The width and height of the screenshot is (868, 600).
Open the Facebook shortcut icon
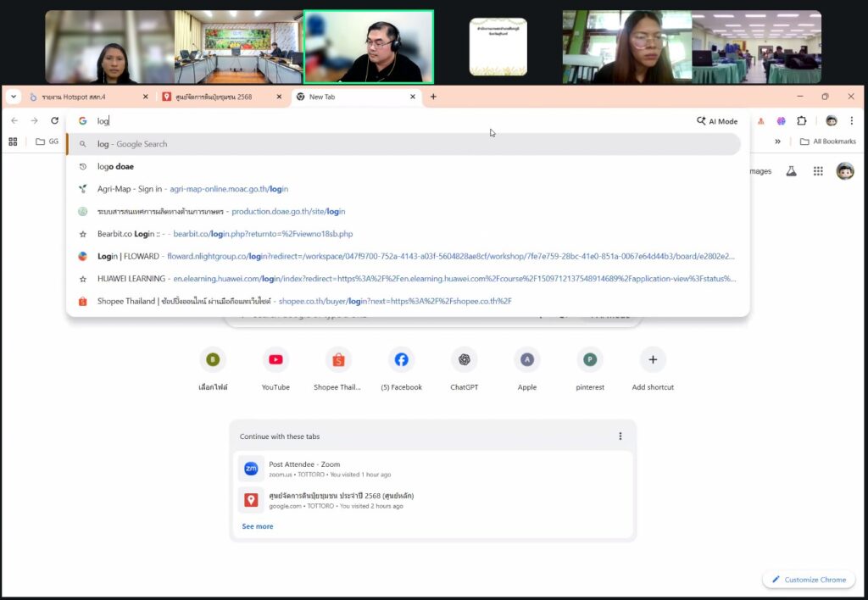click(x=401, y=360)
